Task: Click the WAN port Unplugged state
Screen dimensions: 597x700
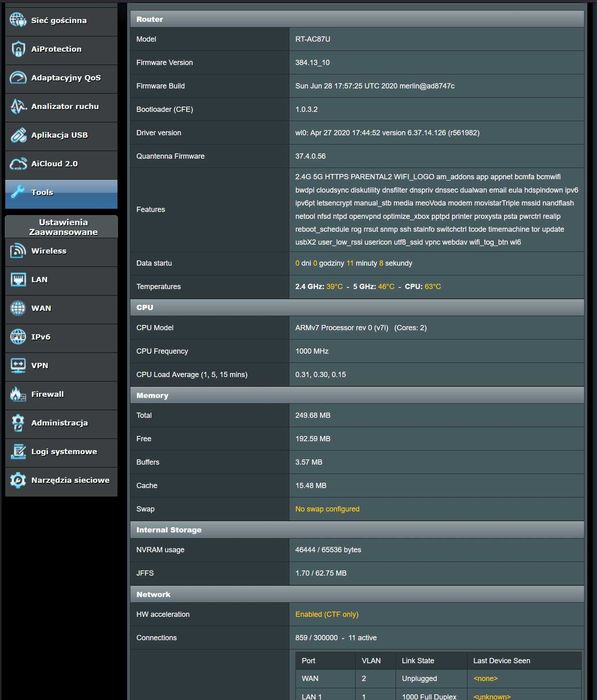Action: click(419, 679)
